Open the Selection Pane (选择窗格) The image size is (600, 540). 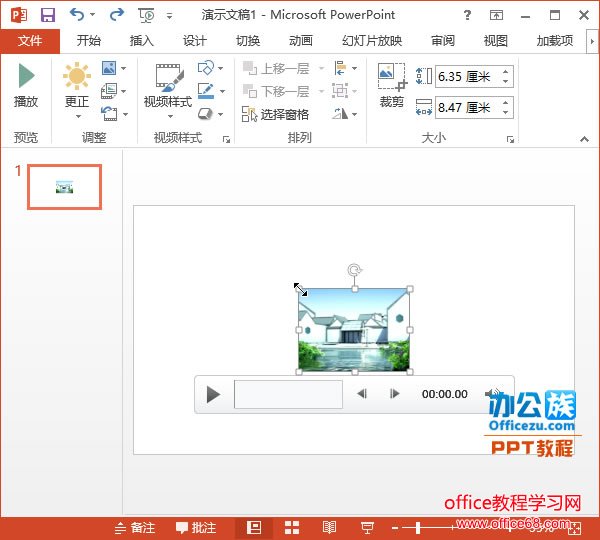coord(277,115)
